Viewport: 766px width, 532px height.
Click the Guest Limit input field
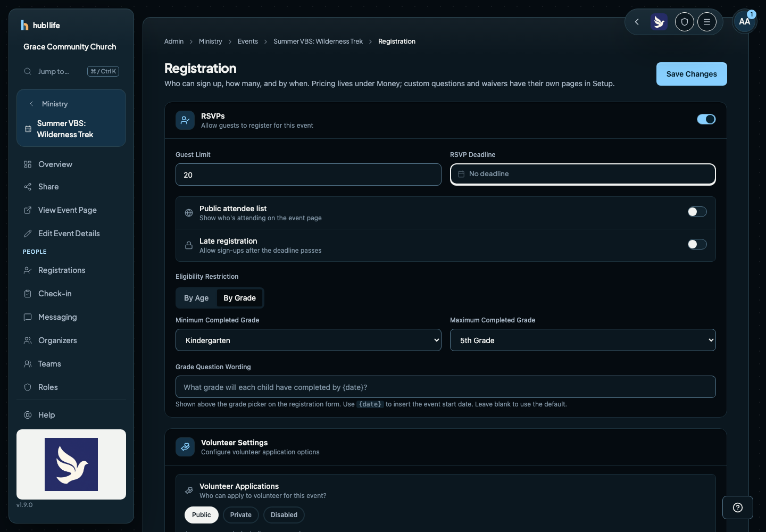pos(309,174)
